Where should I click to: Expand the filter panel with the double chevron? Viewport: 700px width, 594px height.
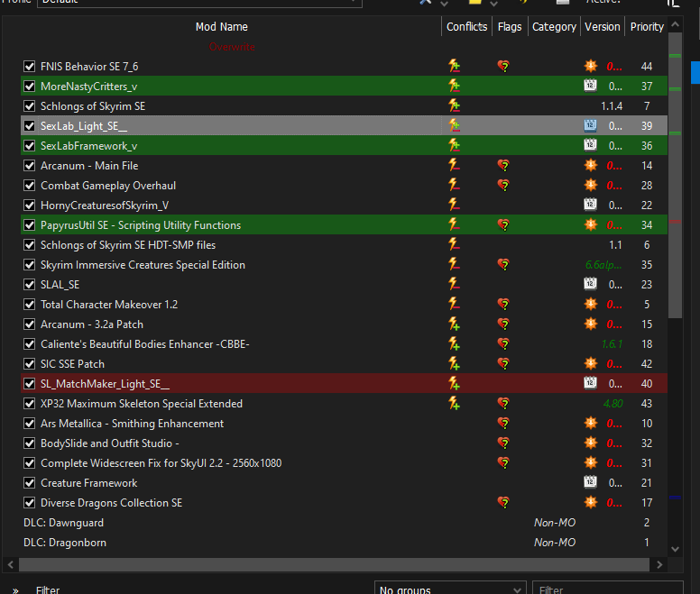click(x=15, y=590)
